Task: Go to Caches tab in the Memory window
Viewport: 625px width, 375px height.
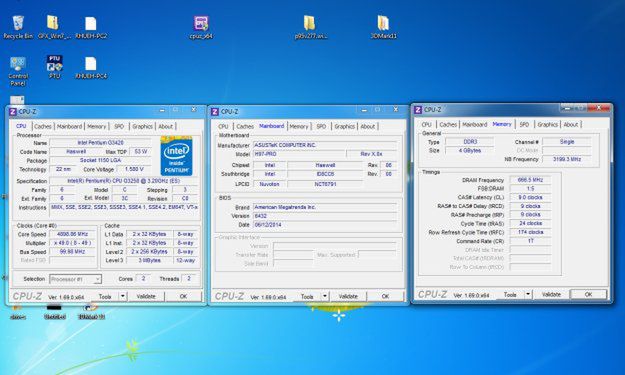Action: pos(448,125)
